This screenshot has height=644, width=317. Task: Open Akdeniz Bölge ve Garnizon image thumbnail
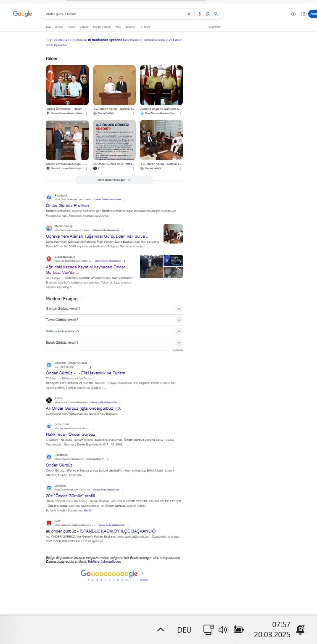coord(161,85)
